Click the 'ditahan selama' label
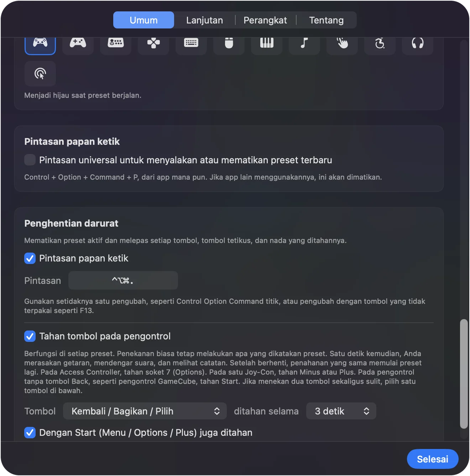The image size is (470, 476). (x=266, y=411)
